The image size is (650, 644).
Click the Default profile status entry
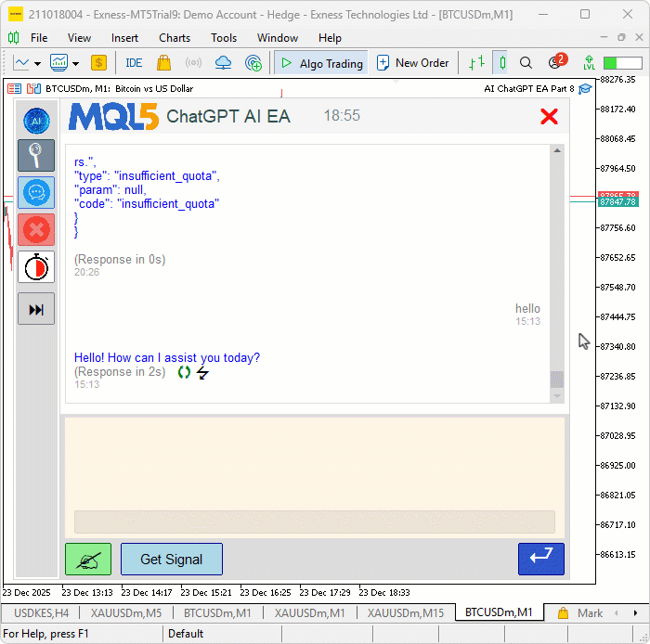click(x=186, y=634)
